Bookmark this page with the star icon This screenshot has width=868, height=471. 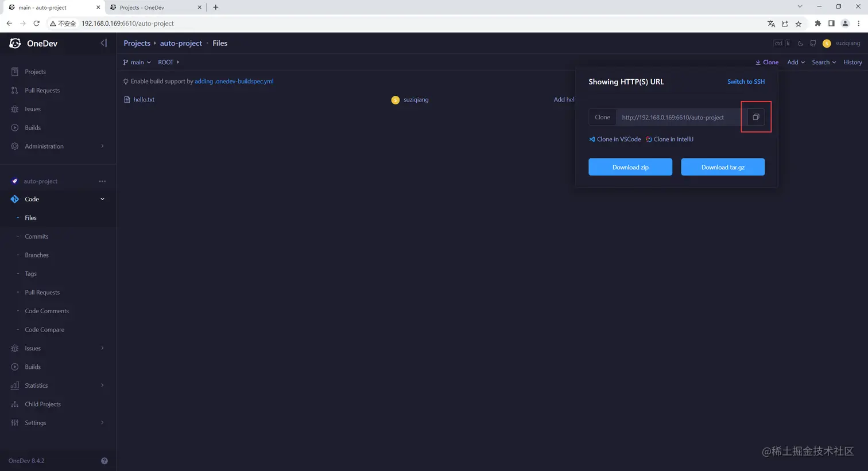tap(799, 24)
